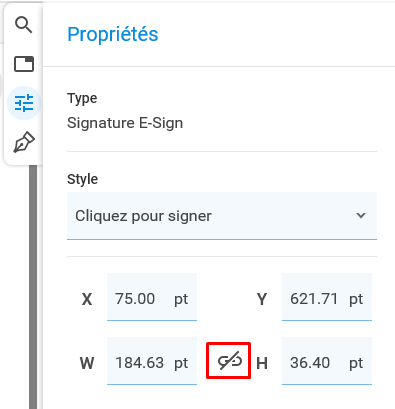Image resolution: width=395 pixels, height=409 pixels.
Task: Click the bold X coordinate label
Action: [87, 299]
